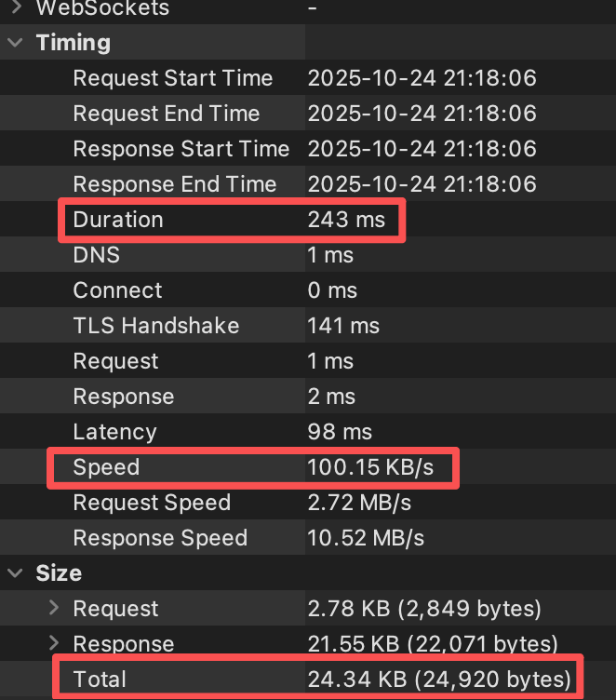Image resolution: width=616 pixels, height=700 pixels.
Task: Expand the WebSockets row
Action: coord(16,8)
